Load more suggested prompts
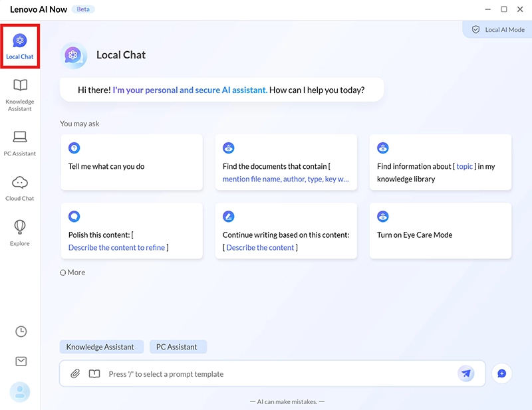Screen dimensions: 532x410 [72, 272]
